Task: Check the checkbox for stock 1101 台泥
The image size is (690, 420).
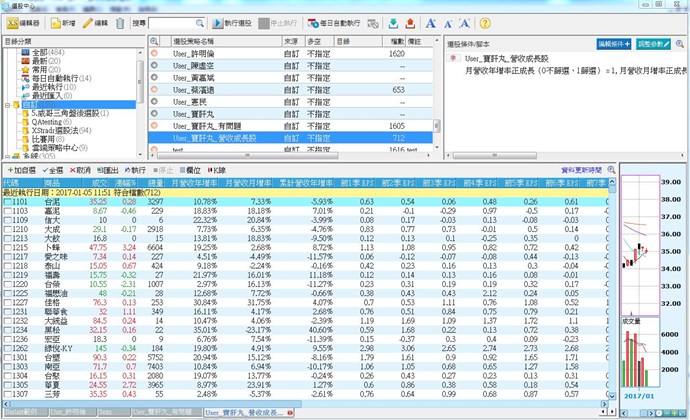Action: (x=8, y=201)
